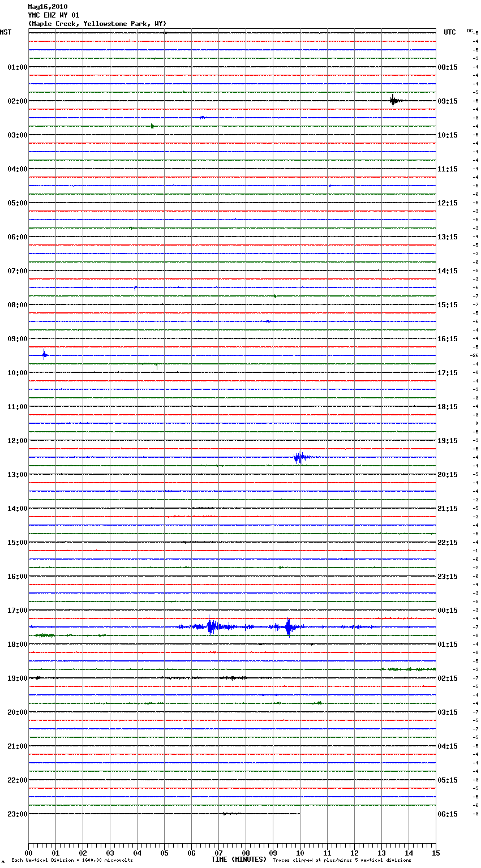Screen dimensions: 481x868
Task: Click the minute 12 axis label
Action: [354, 853]
